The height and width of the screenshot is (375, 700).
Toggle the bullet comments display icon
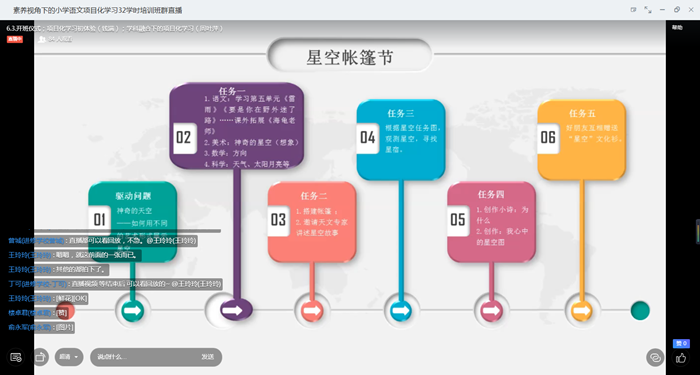[x=16, y=357]
